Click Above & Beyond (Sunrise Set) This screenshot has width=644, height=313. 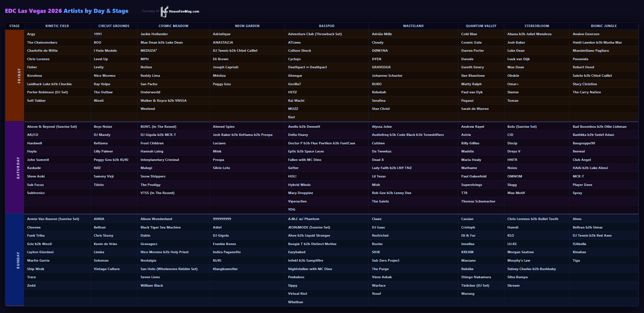click(52, 127)
